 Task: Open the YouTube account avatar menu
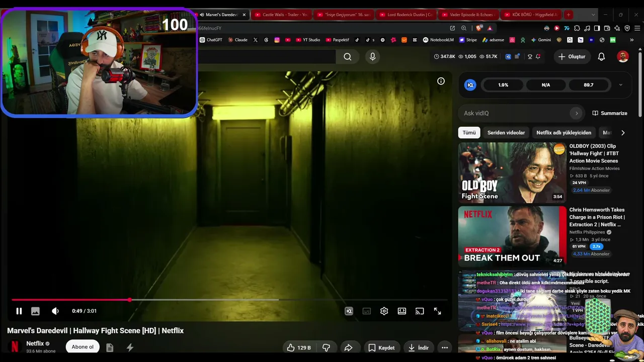(623, 57)
